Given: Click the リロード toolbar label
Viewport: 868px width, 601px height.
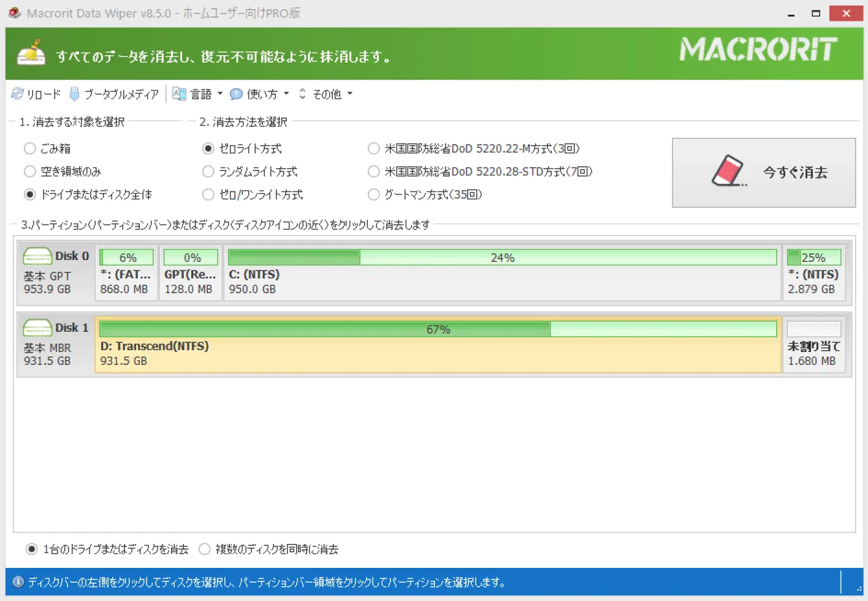Looking at the screenshot, I should point(44,94).
